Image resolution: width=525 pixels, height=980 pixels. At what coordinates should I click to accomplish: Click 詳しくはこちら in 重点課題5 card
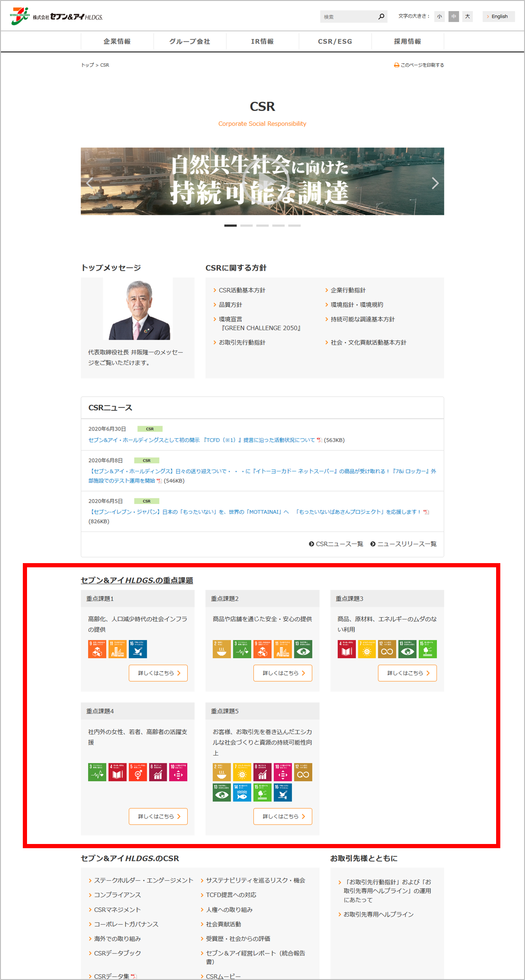[283, 817]
